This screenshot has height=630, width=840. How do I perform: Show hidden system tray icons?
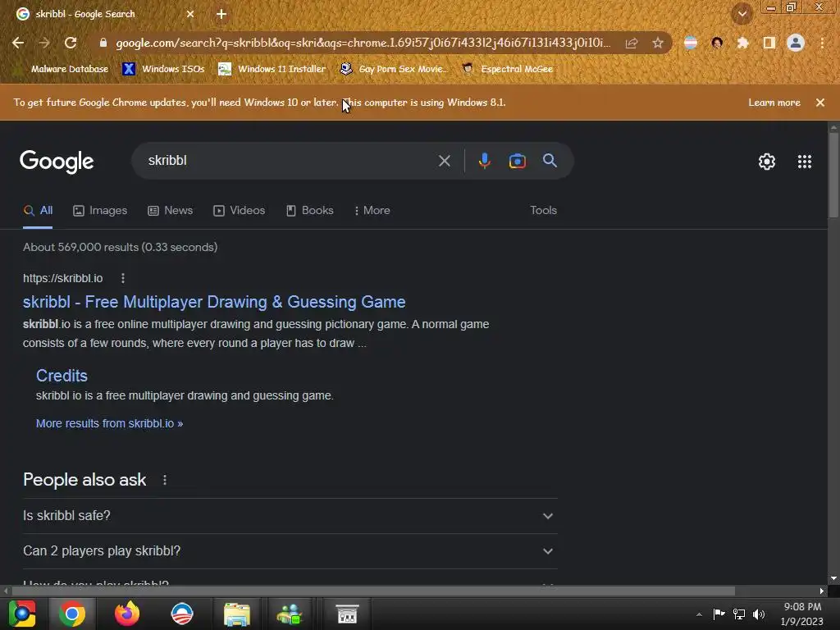click(699, 614)
